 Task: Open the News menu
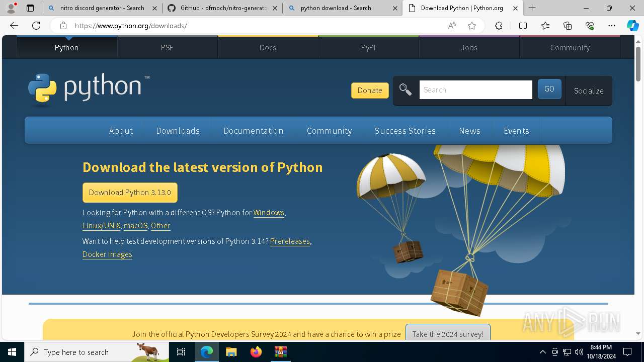click(469, 131)
